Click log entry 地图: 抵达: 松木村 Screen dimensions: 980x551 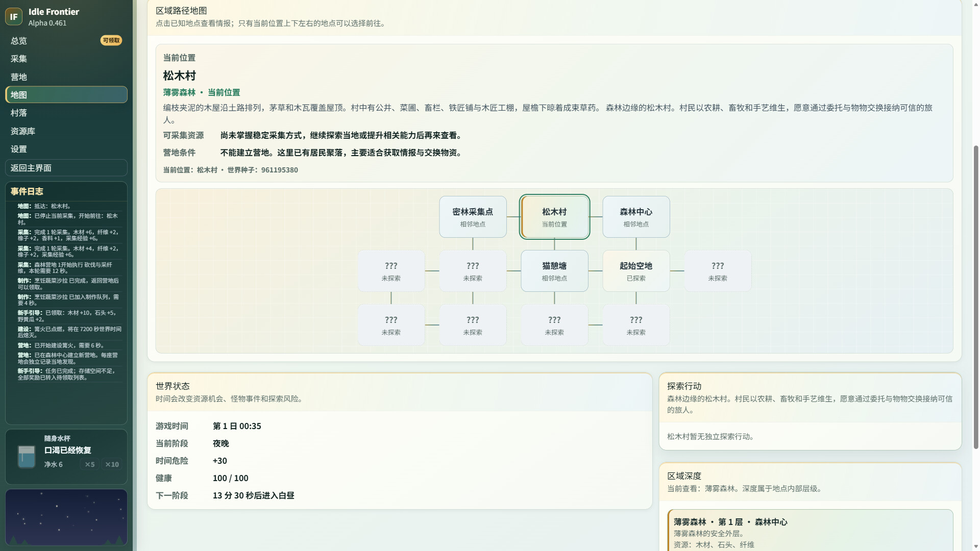pos(69,206)
